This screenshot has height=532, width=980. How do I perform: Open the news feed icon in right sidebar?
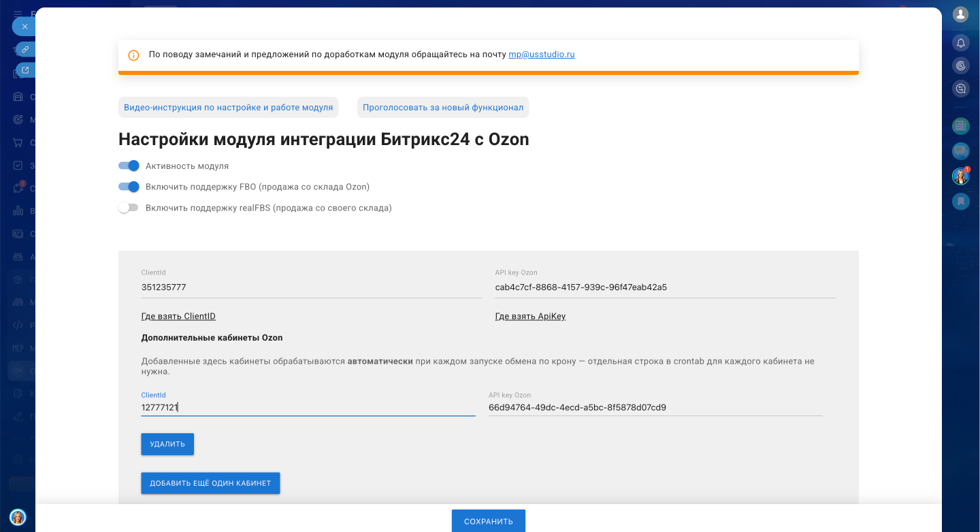[960, 125]
